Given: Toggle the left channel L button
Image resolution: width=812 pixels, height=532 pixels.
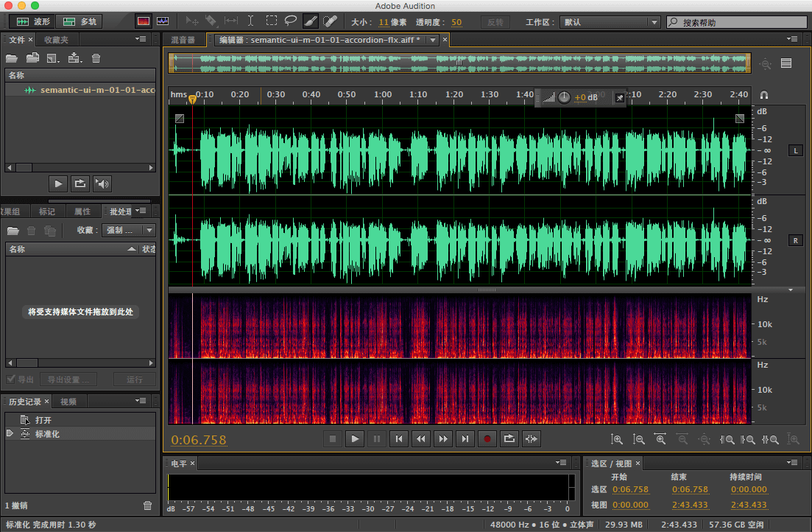Looking at the screenshot, I should pyautogui.click(x=795, y=150).
